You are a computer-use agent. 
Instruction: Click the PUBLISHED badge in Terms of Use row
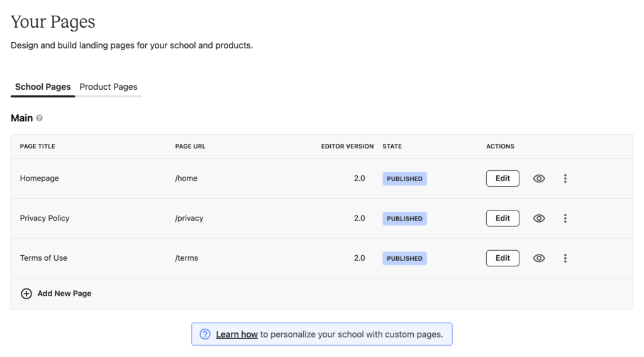coord(404,258)
